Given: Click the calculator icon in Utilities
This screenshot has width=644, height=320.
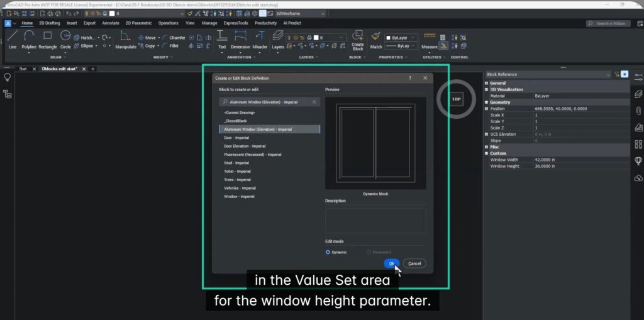Looking at the screenshot, I should click(x=443, y=37).
